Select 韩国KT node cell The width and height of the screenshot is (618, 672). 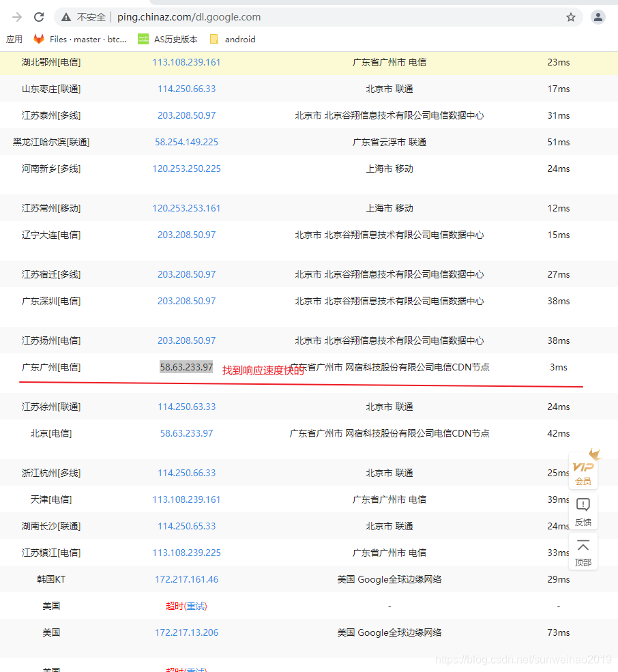point(51,579)
